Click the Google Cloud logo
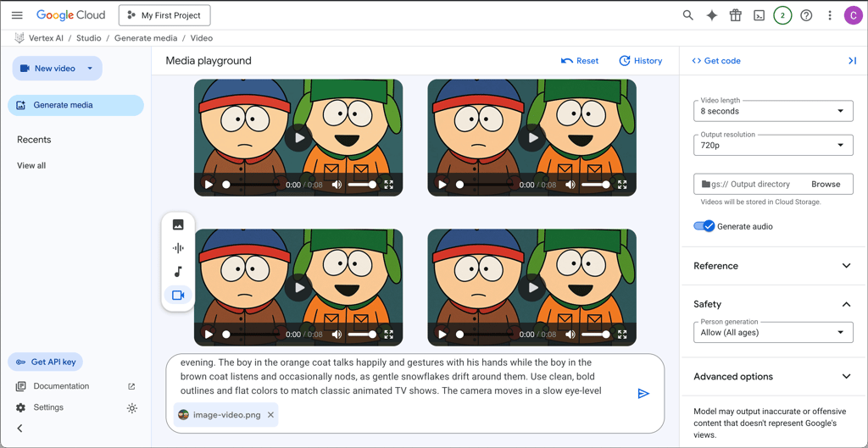Viewport: 868px width, 448px height. [x=71, y=15]
